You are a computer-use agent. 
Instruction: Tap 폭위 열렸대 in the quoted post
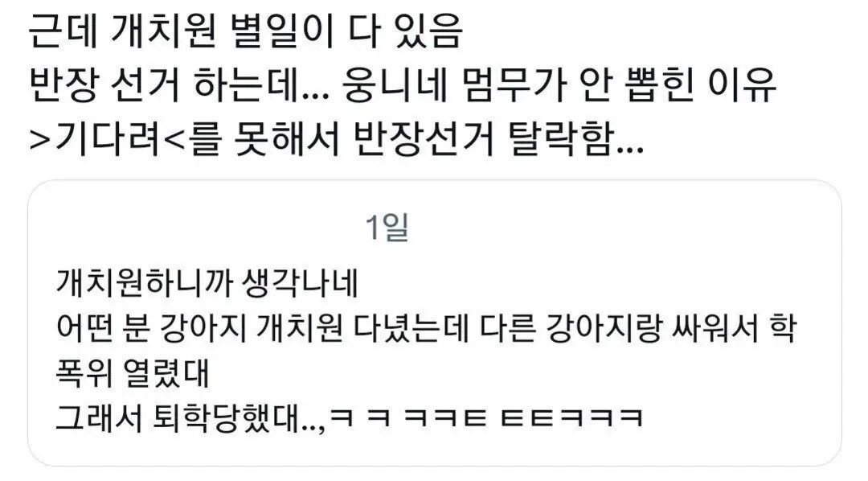[x=133, y=372]
